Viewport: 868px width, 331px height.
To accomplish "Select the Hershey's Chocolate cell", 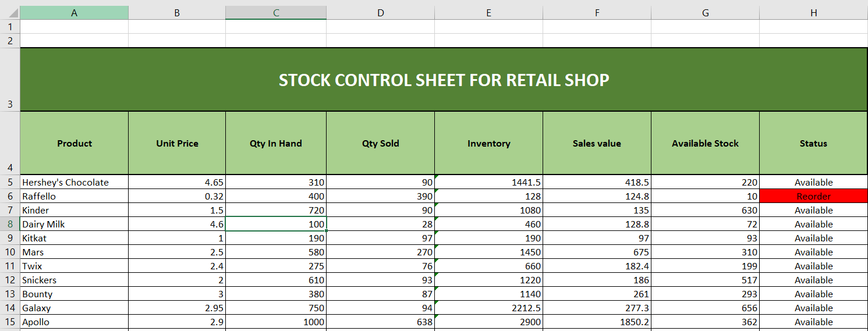I will pyautogui.click(x=74, y=182).
